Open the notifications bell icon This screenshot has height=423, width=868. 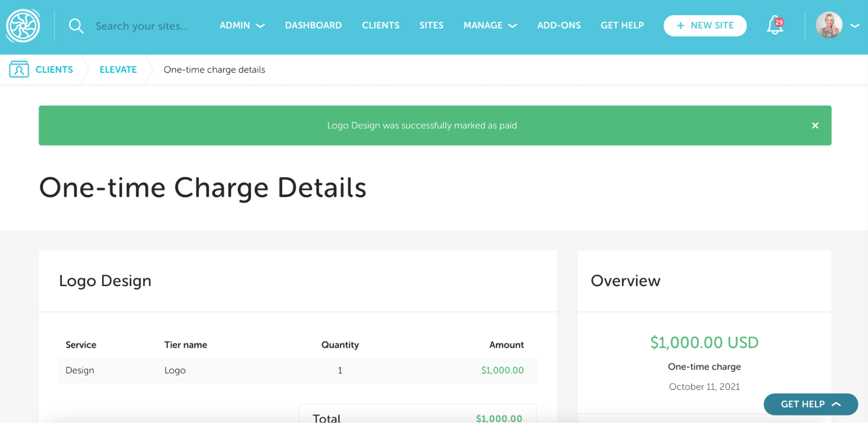coord(775,26)
